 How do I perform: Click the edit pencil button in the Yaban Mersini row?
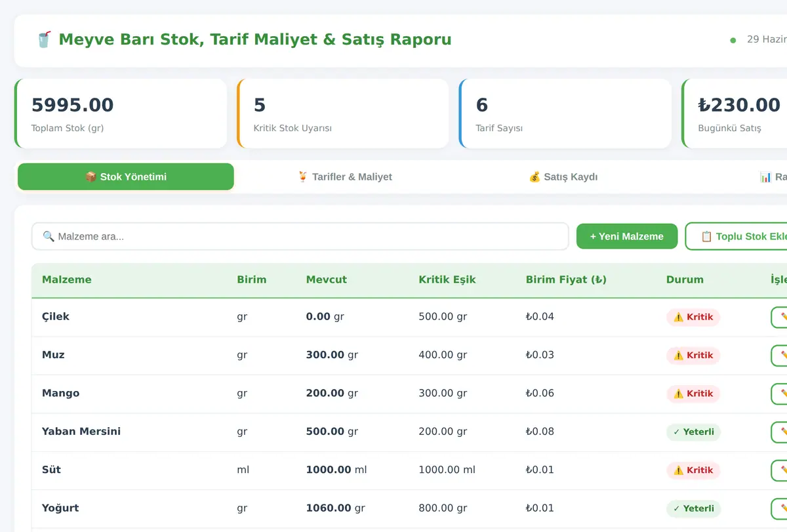point(779,432)
